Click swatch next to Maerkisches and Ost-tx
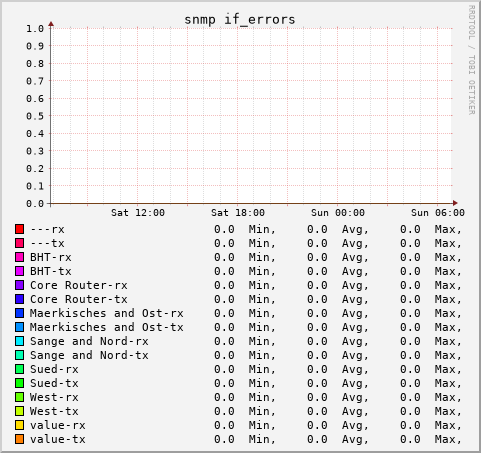 tap(19, 327)
